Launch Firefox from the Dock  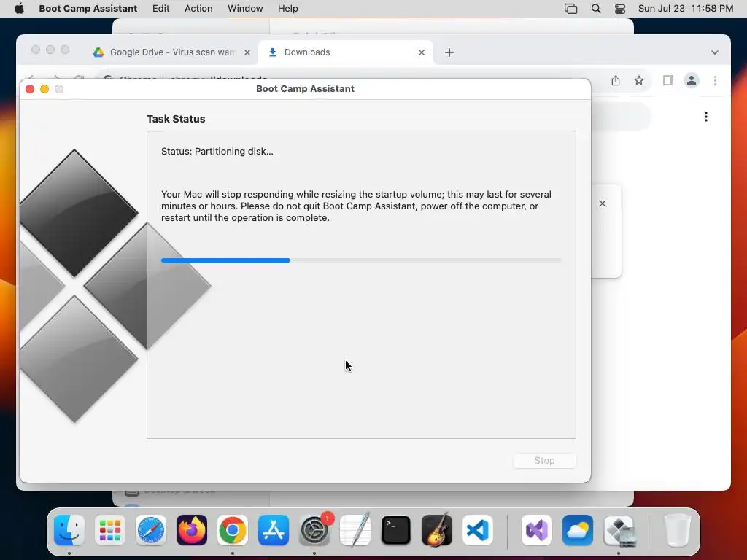click(192, 530)
